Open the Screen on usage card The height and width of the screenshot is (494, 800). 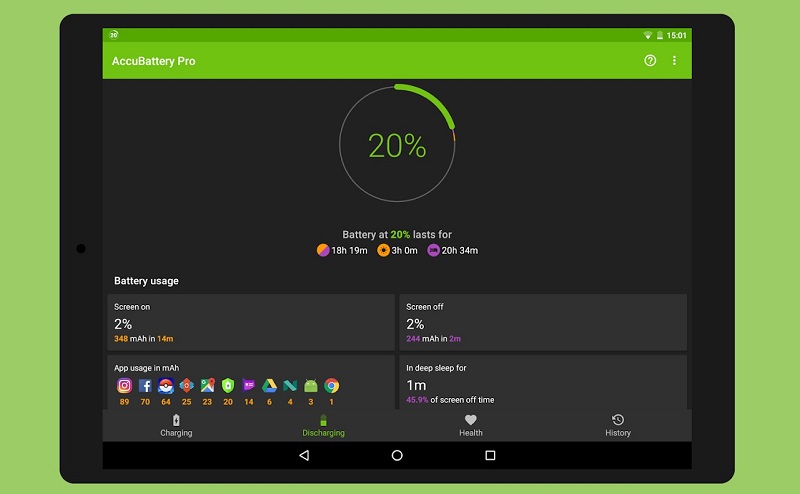(x=250, y=321)
